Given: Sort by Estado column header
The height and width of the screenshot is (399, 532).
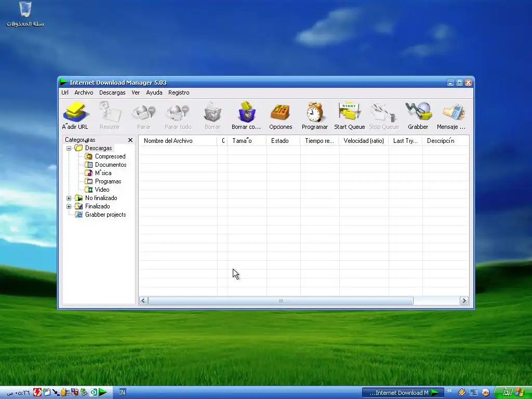Looking at the screenshot, I should coord(283,141).
